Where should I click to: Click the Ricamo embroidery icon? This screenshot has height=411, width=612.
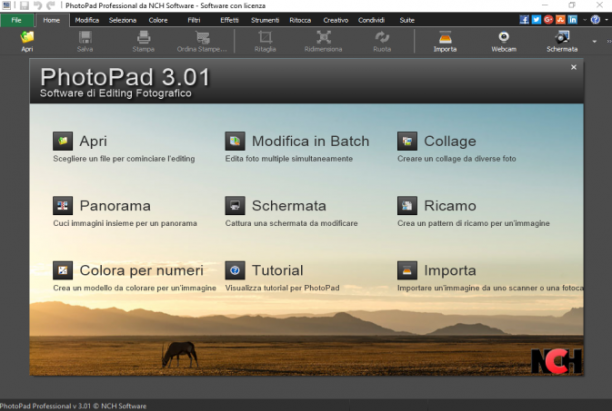(407, 205)
